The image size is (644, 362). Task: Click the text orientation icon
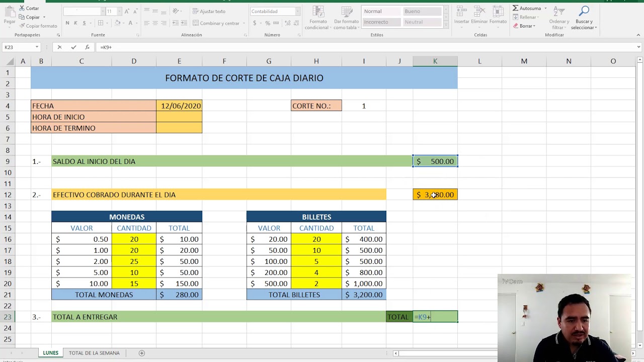pos(176,11)
